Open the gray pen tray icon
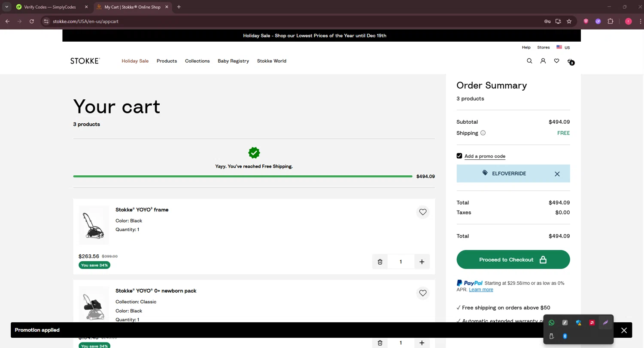Screen dimensions: 644x348 click(x=565, y=323)
